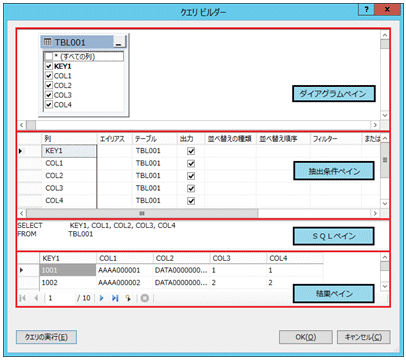The height and width of the screenshot is (360, 406).
Task: Click the current record number field
Action: coord(60,298)
